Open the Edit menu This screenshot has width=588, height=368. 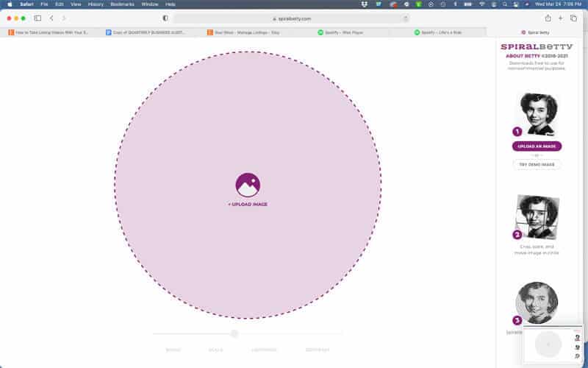coord(60,4)
